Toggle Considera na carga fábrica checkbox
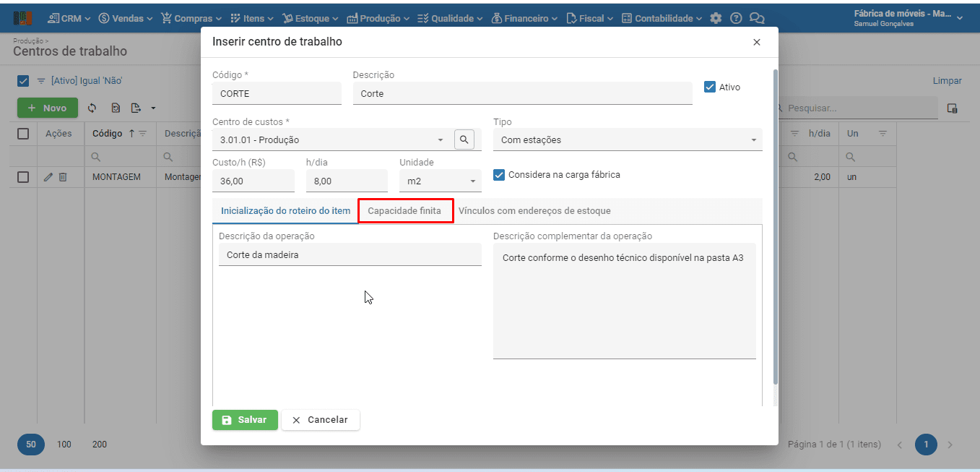Screen dimensions: 980x472 pos(499,174)
